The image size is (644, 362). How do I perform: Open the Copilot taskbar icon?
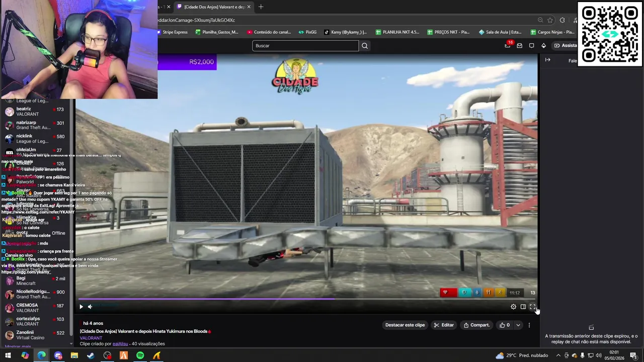[25, 355]
